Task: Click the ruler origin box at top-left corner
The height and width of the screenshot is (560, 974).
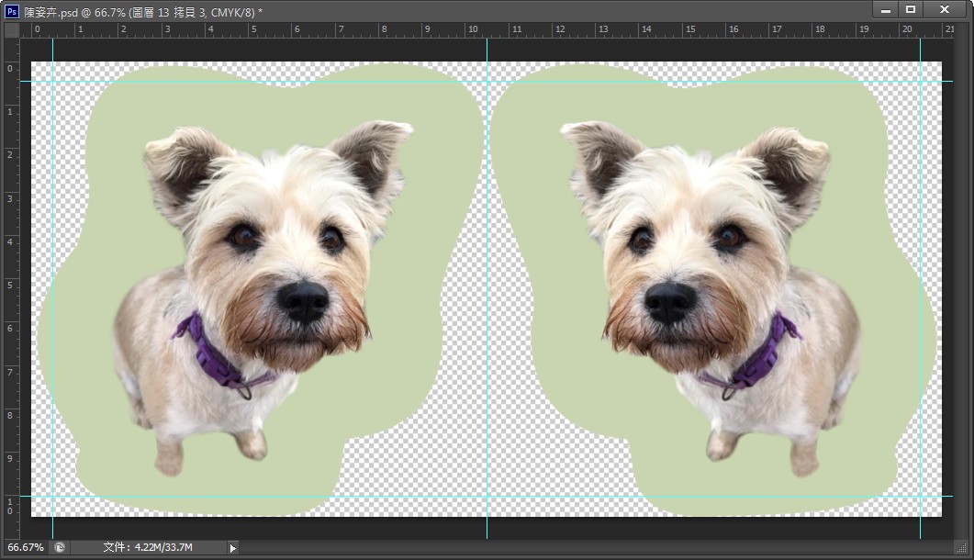Action: coord(11,30)
